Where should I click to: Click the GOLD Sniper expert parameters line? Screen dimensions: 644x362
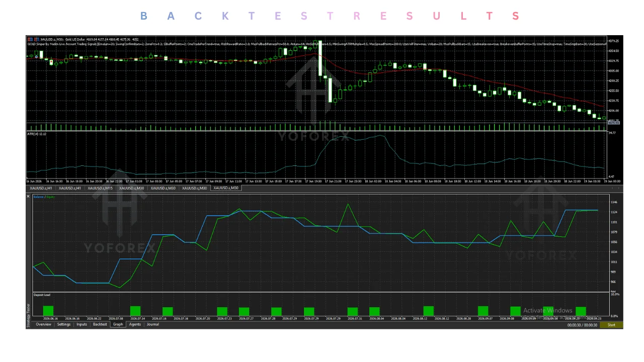tap(316, 44)
